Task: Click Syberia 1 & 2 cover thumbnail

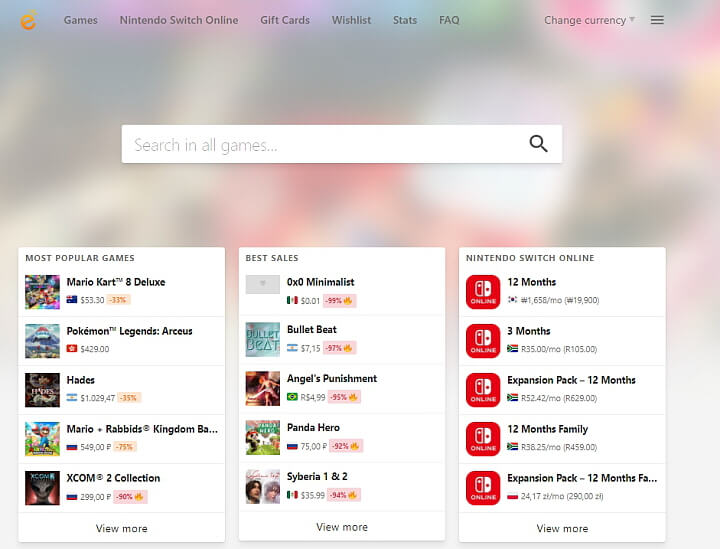Action: (x=263, y=487)
